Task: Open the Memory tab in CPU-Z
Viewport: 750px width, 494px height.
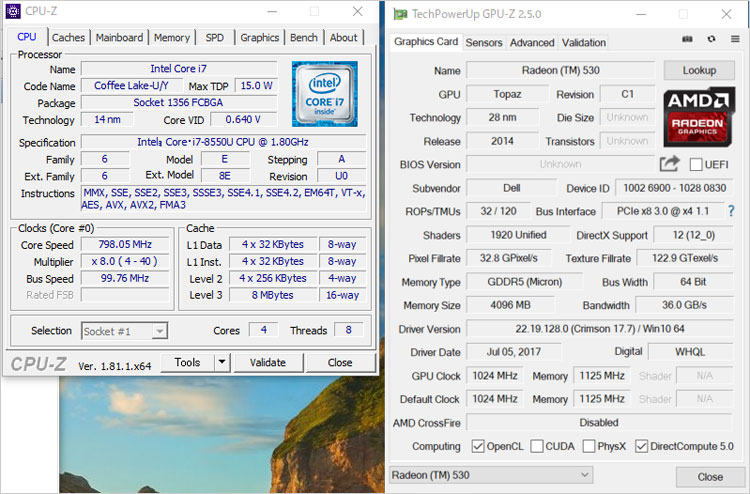Action: 172,38
